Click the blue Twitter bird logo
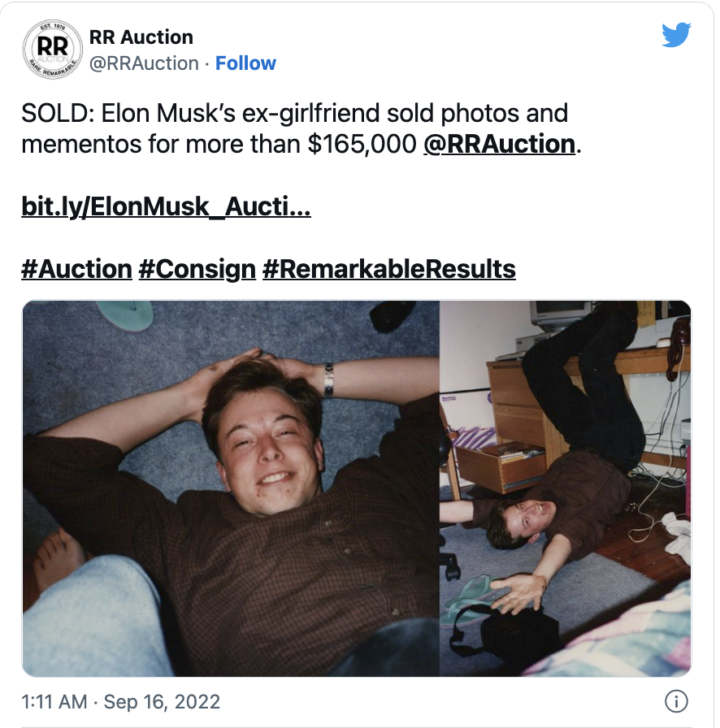The image size is (720, 728). pos(675,36)
